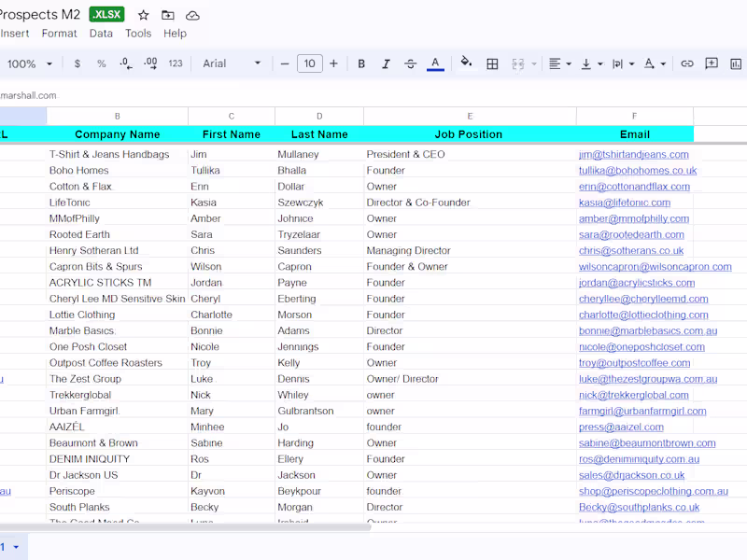Image resolution: width=747 pixels, height=560 pixels.
Task: Increase font size with plus
Action: 333,63
